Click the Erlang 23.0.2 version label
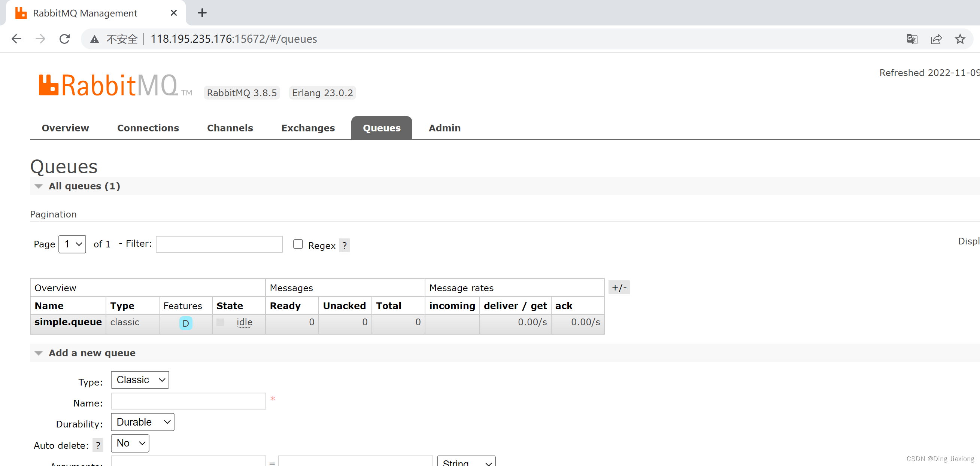 point(322,93)
